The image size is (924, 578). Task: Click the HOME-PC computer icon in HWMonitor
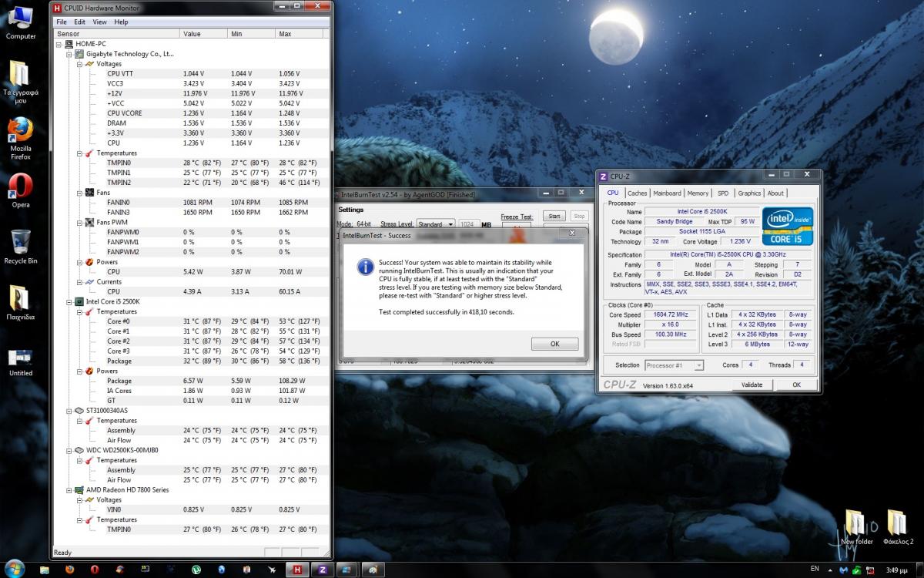[69, 45]
